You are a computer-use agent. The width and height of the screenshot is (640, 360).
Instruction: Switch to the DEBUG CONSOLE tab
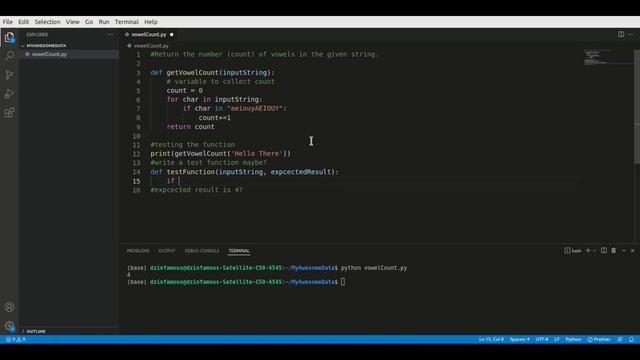[x=202, y=251]
